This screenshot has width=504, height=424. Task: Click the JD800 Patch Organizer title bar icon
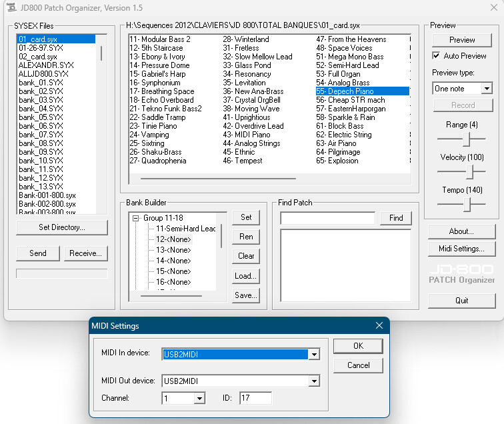pos(11,7)
